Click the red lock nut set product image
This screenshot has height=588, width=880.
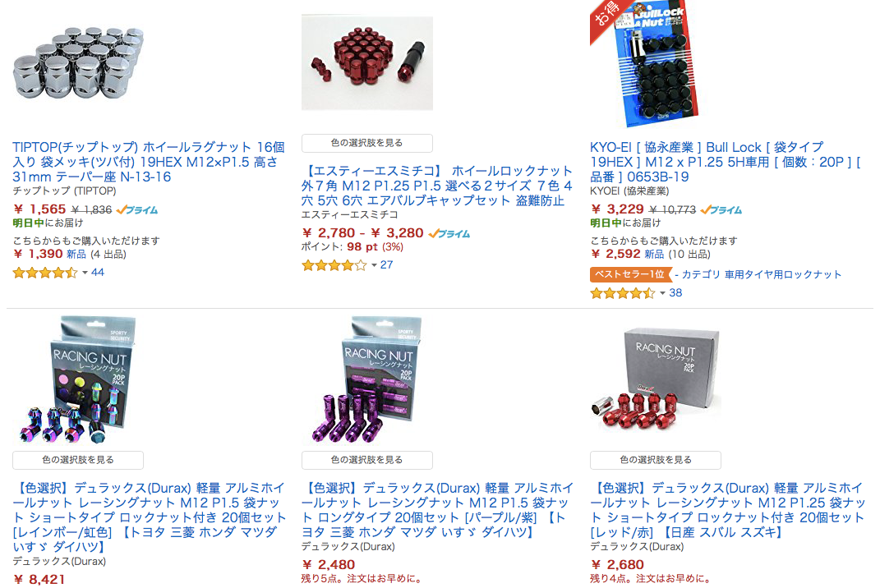[x=367, y=63]
